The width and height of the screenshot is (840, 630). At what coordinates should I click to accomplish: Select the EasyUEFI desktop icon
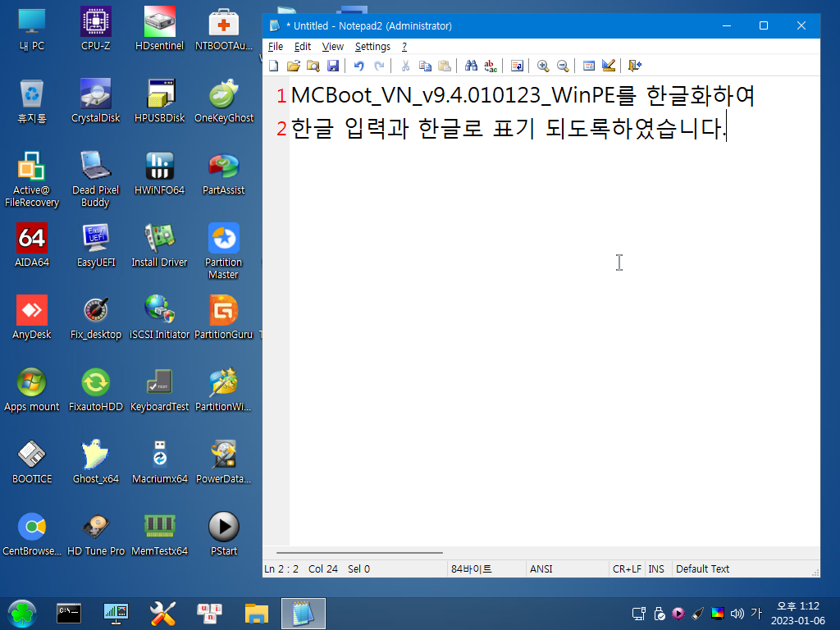[x=96, y=244]
